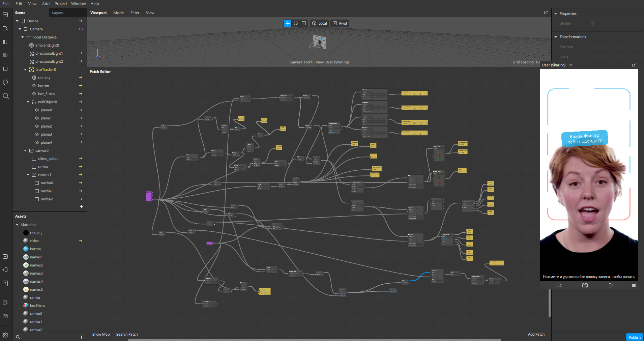The height and width of the screenshot is (341, 644).
Task: Toggle Pivot mode in viewport toolbar
Action: point(340,23)
